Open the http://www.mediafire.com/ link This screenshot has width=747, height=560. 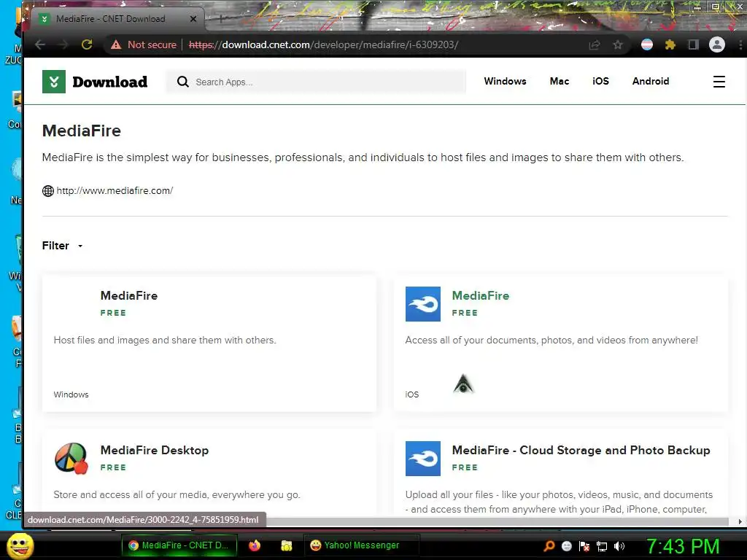[115, 191]
